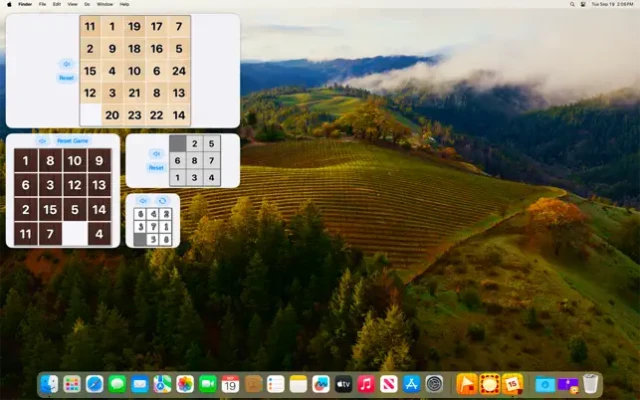Screen dimensions: 640x400
Task: Launch FaceTime from the Dock
Action: (208, 384)
